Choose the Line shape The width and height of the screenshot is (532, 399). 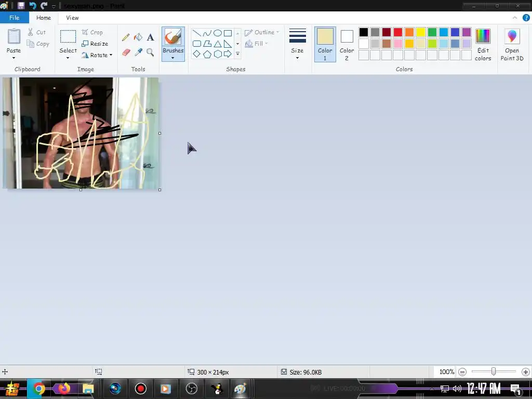196,33
